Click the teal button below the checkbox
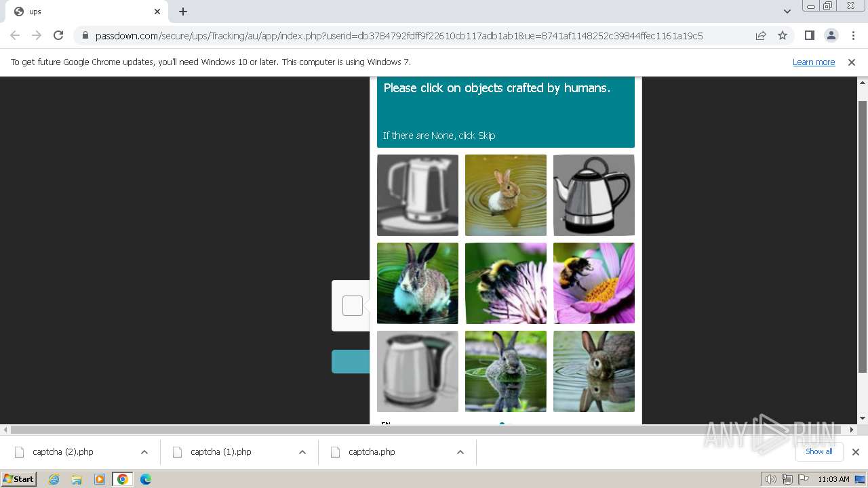Viewport: 868px width, 488px height. (x=351, y=361)
